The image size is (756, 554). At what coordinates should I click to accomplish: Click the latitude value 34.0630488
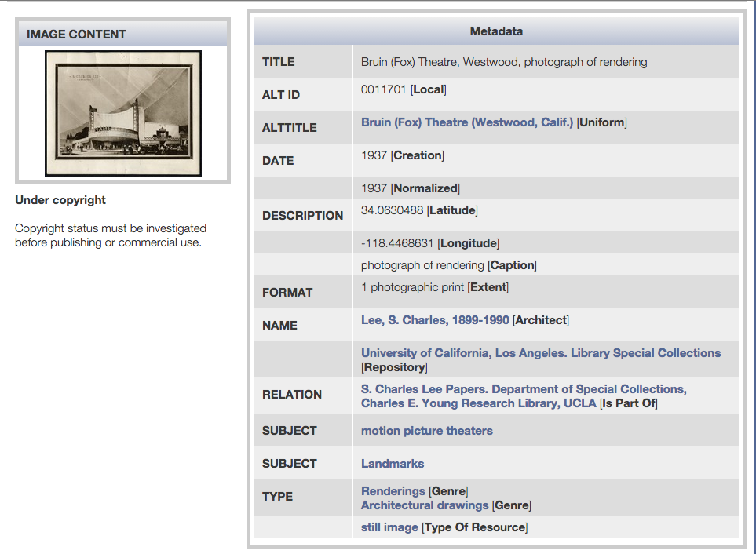coord(392,210)
